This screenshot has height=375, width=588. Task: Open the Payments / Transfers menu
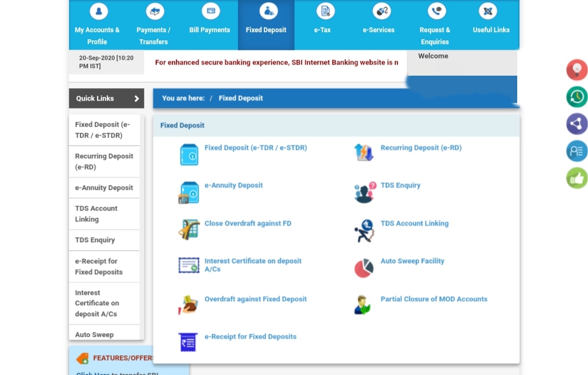click(154, 35)
